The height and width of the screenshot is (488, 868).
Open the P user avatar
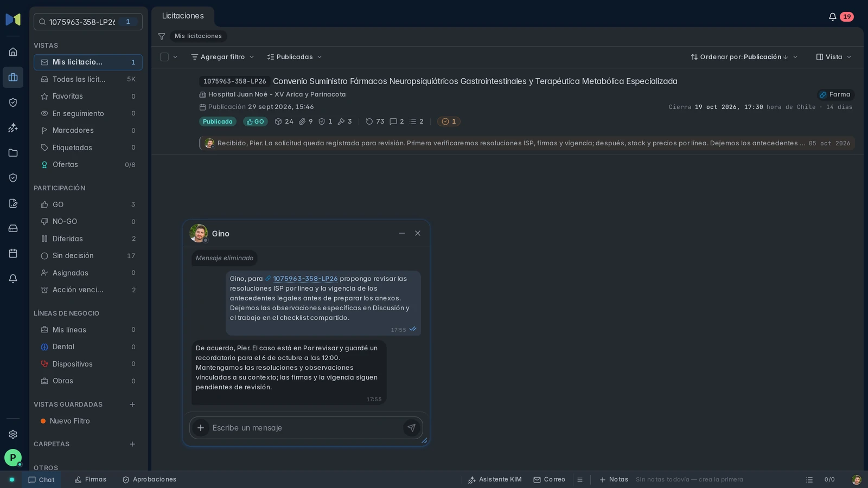13,458
